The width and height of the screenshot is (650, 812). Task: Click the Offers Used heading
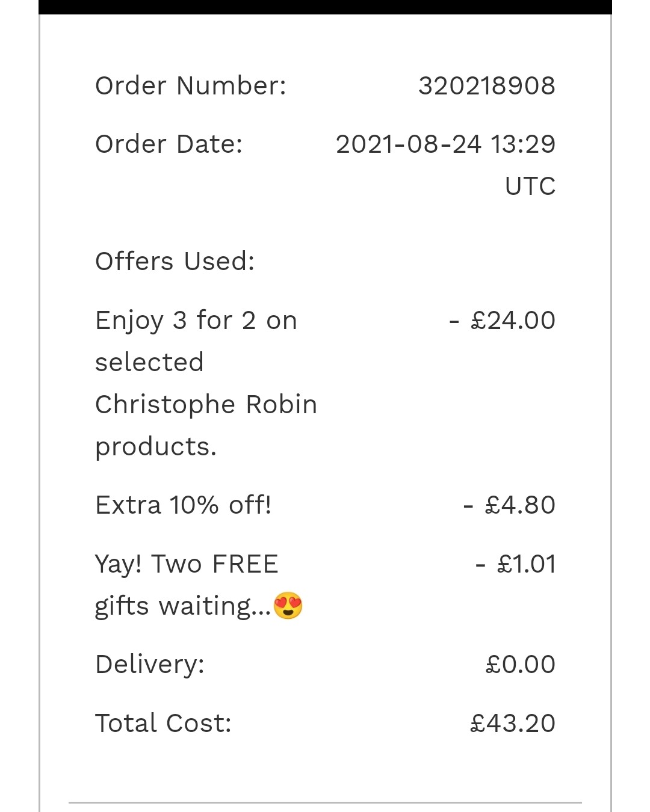coord(175,262)
